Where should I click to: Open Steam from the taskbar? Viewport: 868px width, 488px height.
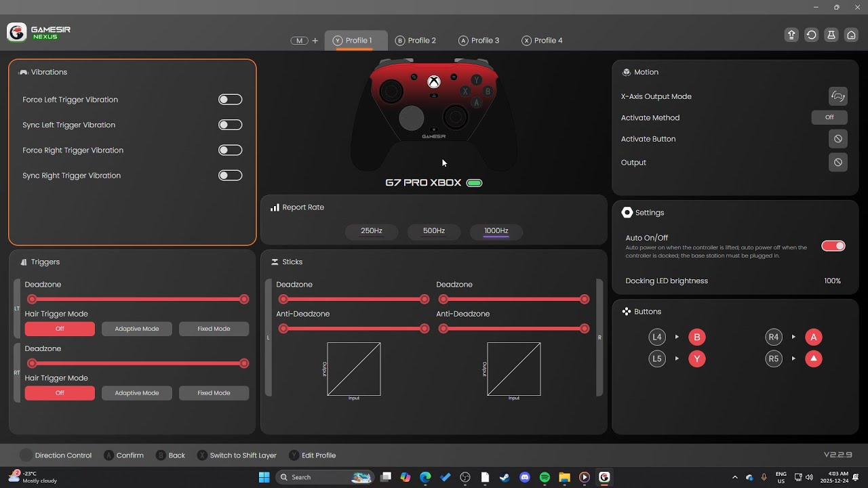pyautogui.click(x=505, y=477)
